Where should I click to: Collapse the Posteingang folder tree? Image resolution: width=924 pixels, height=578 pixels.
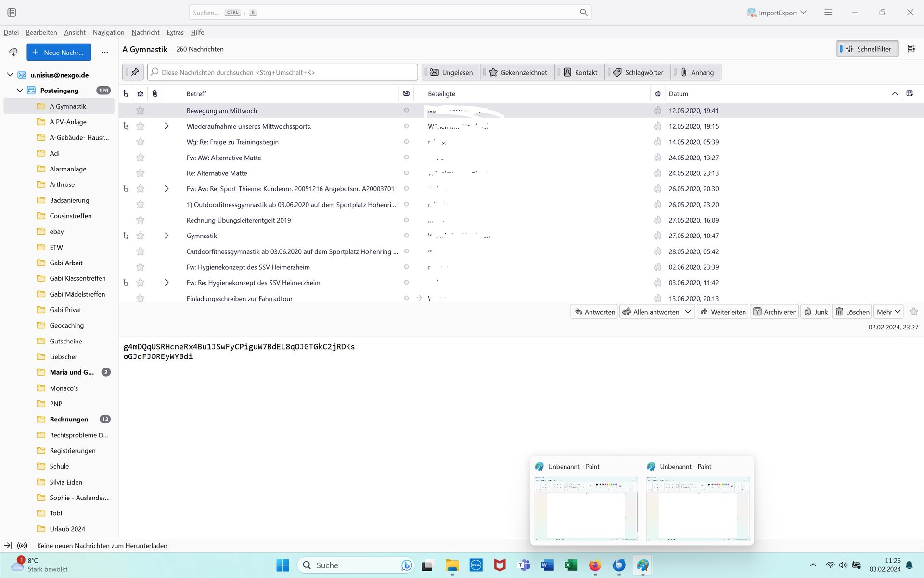click(20, 91)
